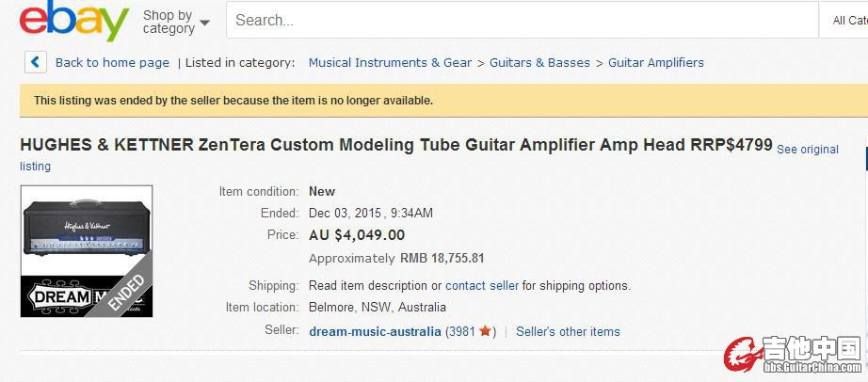This screenshot has height=382, width=868.
Task: Focus the Search input field
Action: 522,20
